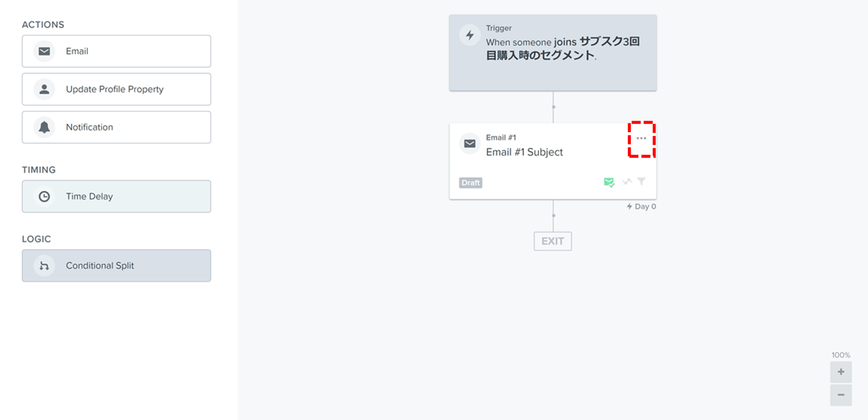Click the Notification bell icon
Viewport: 868px width, 420px height.
click(x=44, y=127)
